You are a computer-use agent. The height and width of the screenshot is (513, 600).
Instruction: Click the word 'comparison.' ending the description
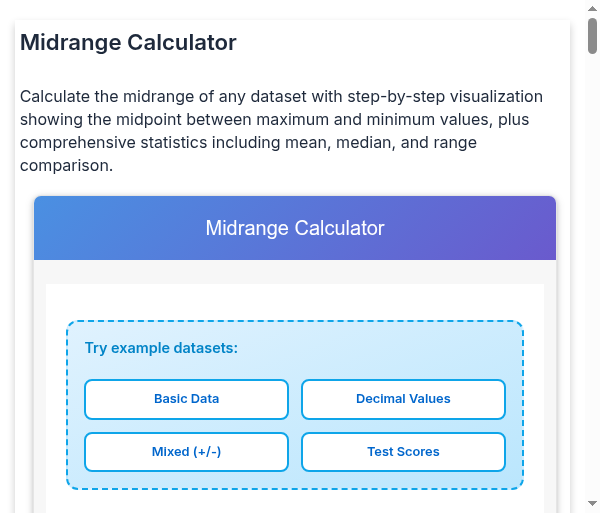click(x=66, y=166)
